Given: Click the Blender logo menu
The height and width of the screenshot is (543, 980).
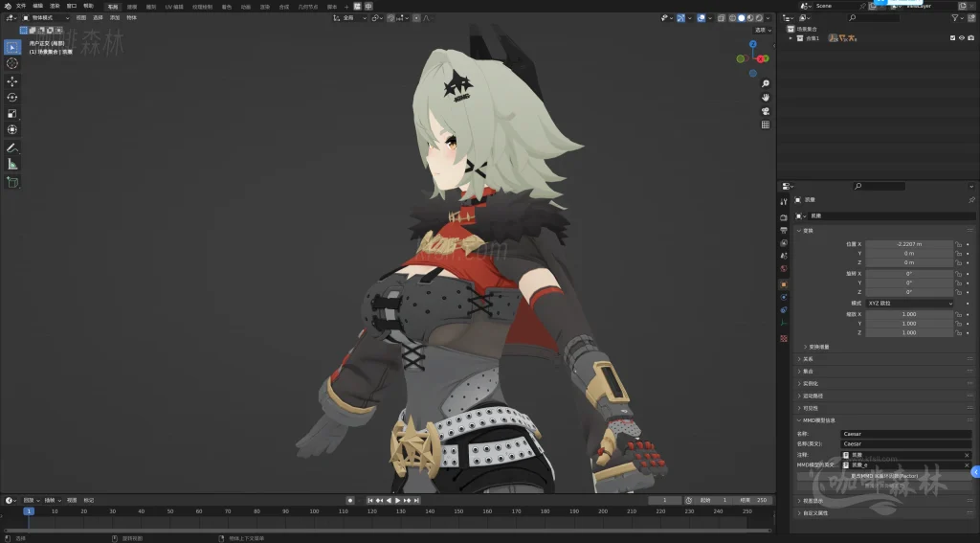Looking at the screenshot, I should click(8, 7).
